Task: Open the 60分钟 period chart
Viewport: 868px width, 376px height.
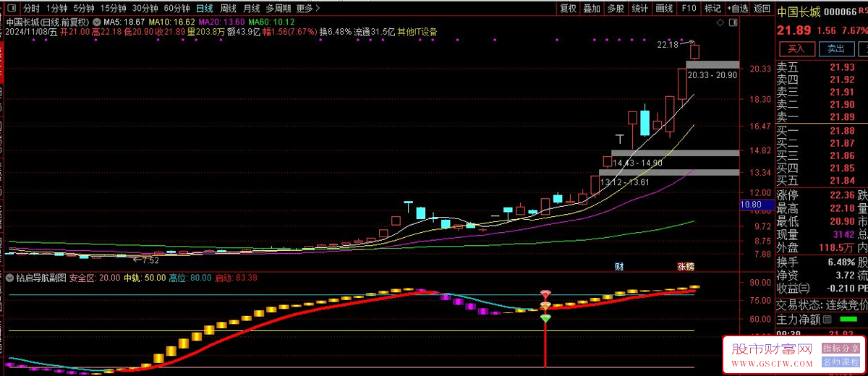Action: click(176, 9)
